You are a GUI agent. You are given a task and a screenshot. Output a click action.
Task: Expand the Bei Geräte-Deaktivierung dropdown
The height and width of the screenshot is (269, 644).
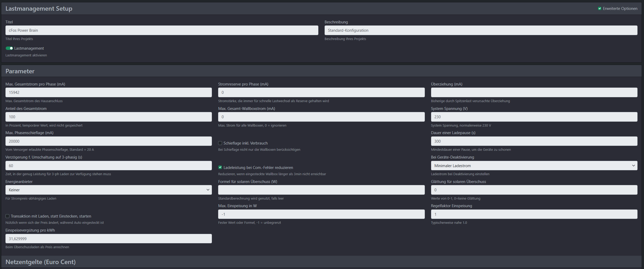[534, 166]
